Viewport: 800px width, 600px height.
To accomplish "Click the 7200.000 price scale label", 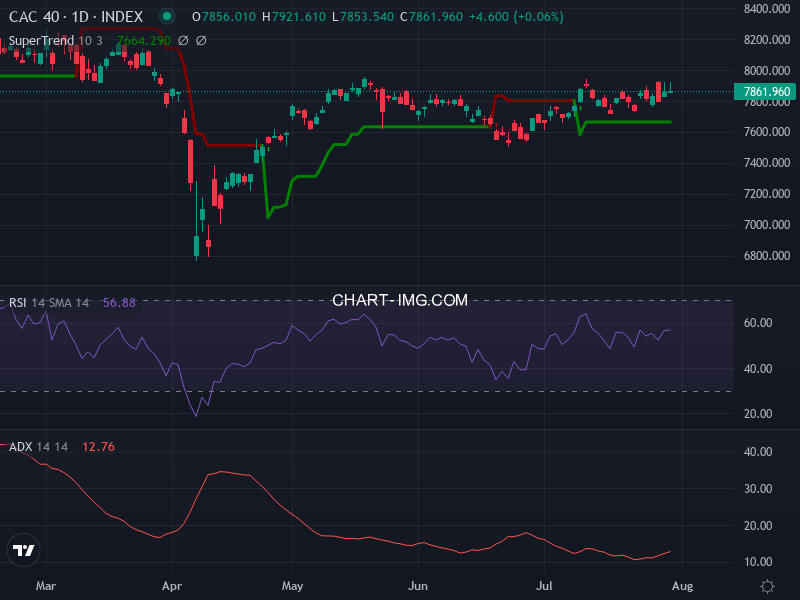I will 767,193.
